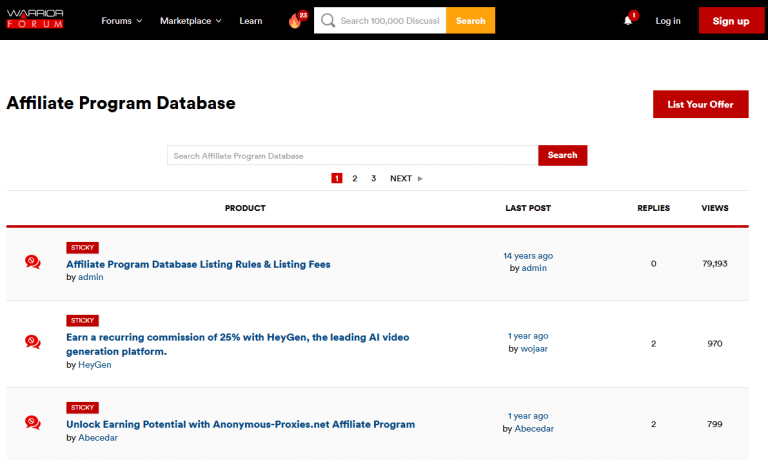Image resolution: width=768 pixels, height=460 pixels.
Task: Click the PRODUCT column header
Action: point(245,208)
